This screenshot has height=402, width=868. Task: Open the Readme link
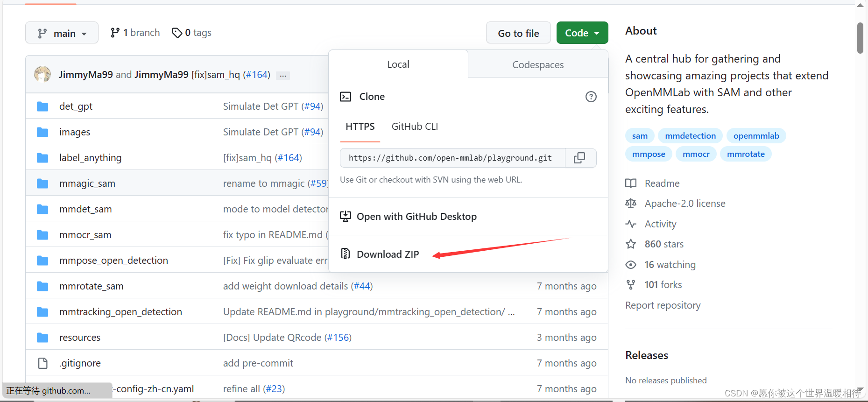653,183
